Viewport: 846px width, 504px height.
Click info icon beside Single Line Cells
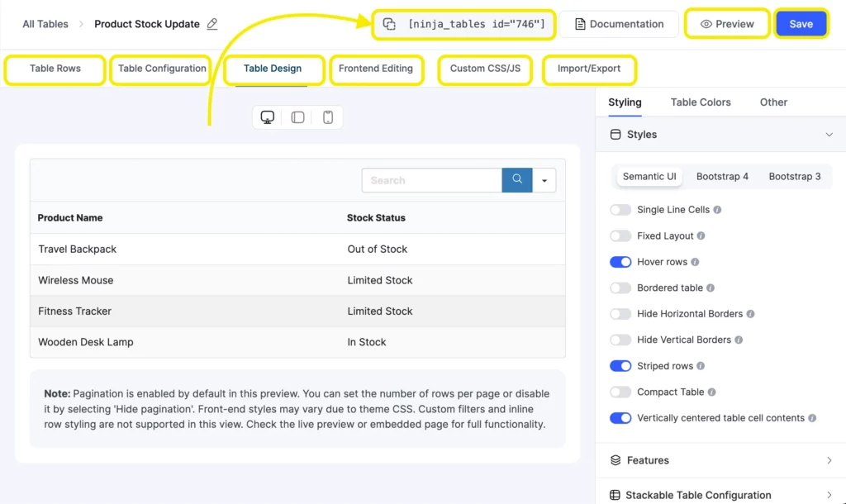click(717, 210)
